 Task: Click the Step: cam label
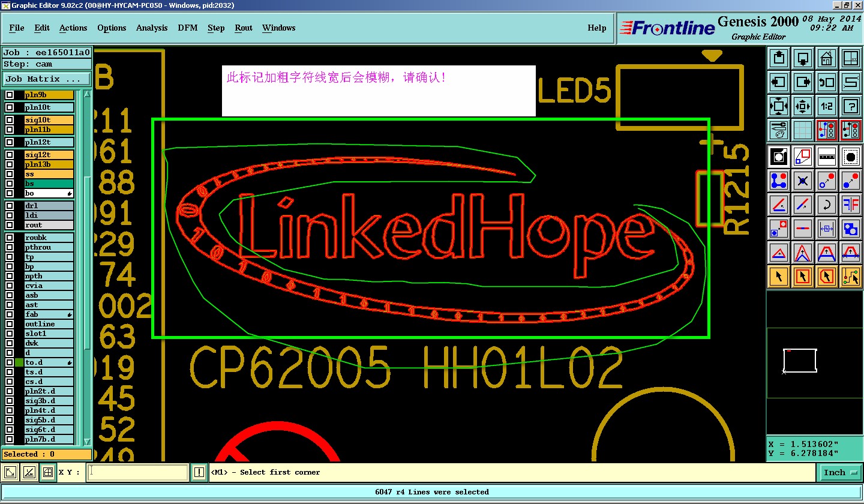(x=47, y=64)
